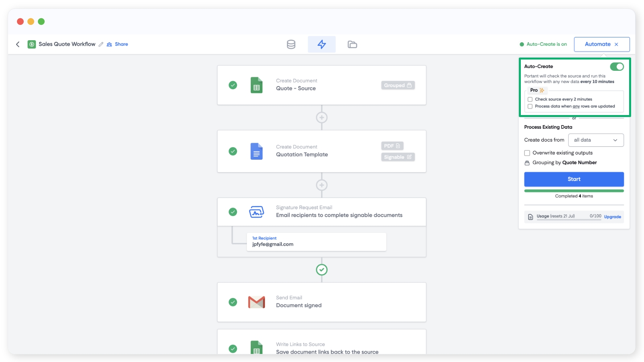Click the back arrow beside workflow title
Image resolution: width=644 pixels, height=362 pixels.
click(x=18, y=44)
